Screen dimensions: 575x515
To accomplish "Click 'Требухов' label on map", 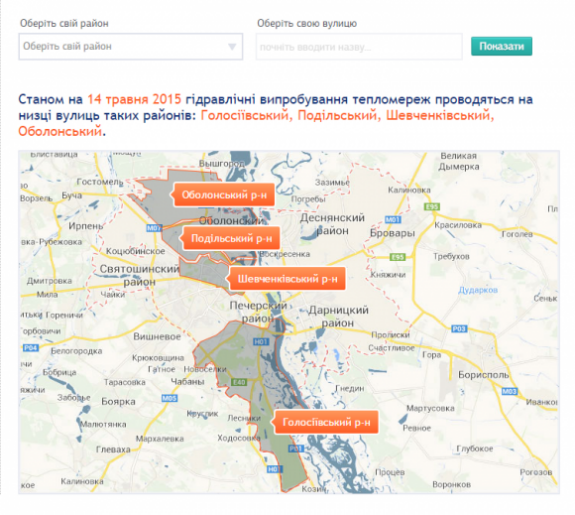I will [451, 256].
